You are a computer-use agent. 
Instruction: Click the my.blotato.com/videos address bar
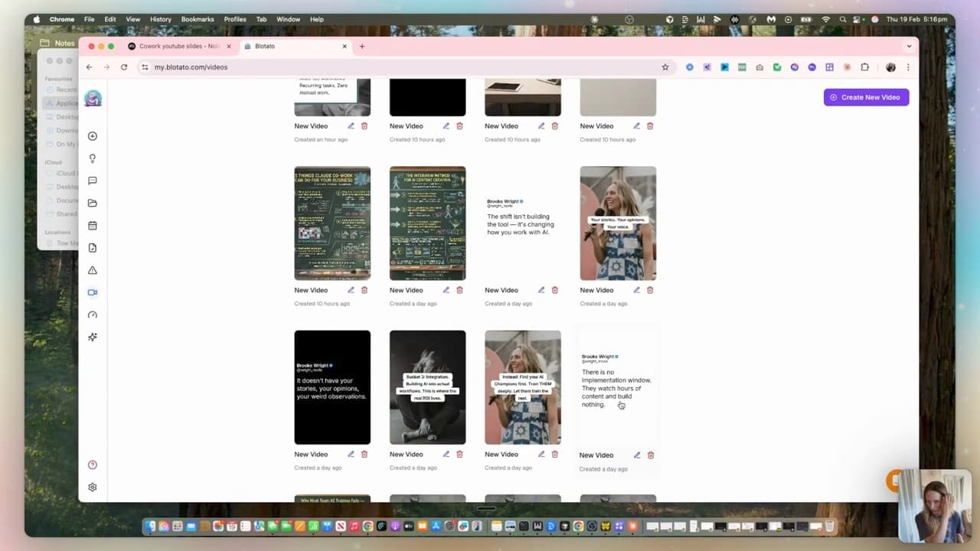pos(406,67)
